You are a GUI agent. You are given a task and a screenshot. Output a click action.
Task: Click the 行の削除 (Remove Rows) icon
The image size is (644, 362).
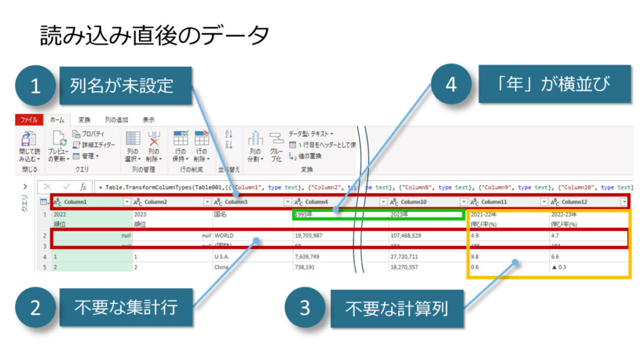(202, 141)
